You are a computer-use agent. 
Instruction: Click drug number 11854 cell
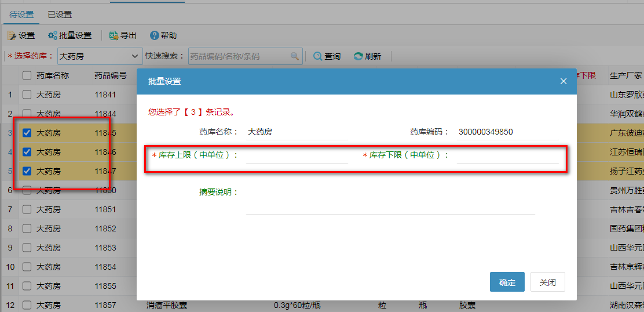[x=105, y=267]
